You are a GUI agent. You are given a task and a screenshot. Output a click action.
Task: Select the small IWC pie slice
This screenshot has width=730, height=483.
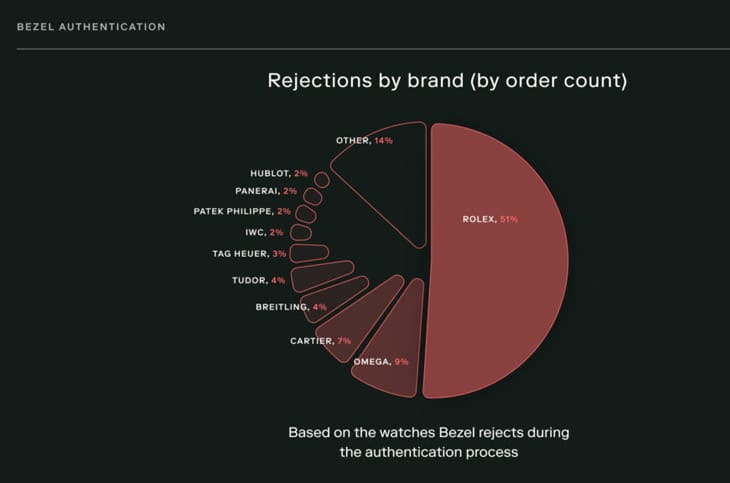point(300,233)
